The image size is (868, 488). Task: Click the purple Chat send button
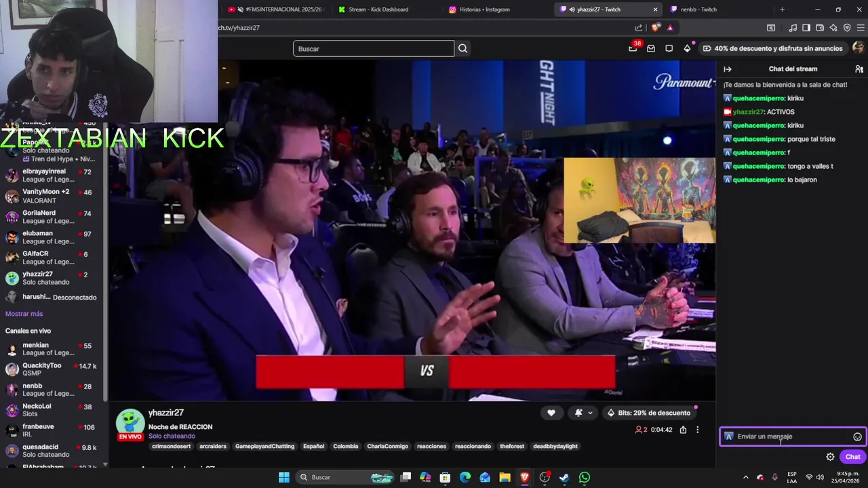(x=853, y=457)
